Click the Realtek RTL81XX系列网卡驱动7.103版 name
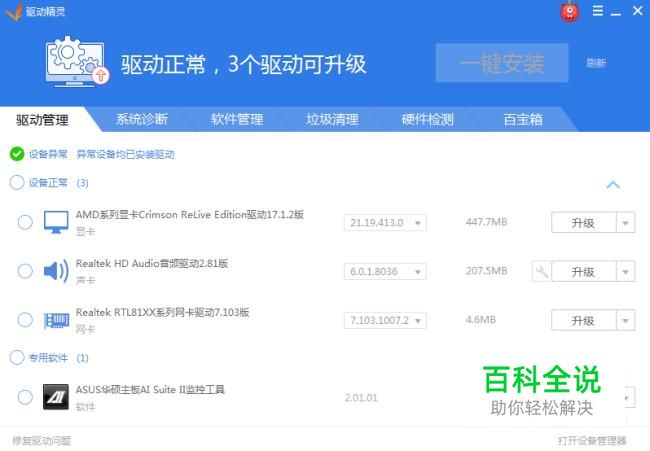The width and height of the screenshot is (650, 451). coord(162,313)
